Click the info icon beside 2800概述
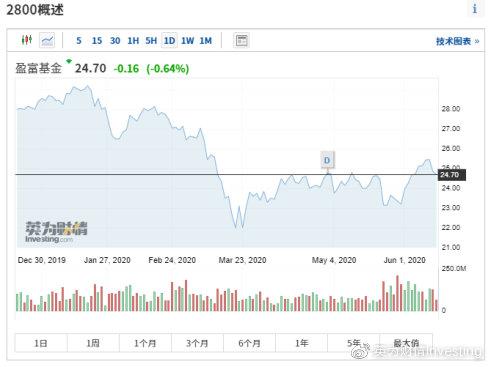 tap(475, 9)
